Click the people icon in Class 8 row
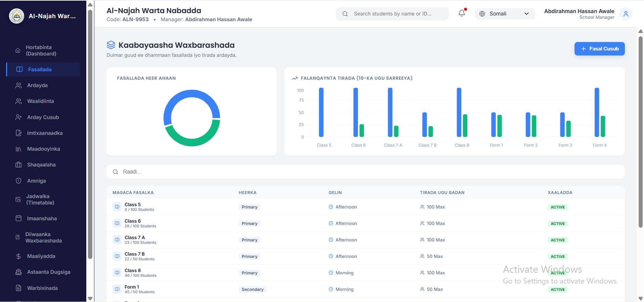The height and width of the screenshot is (302, 644). pyautogui.click(x=422, y=273)
